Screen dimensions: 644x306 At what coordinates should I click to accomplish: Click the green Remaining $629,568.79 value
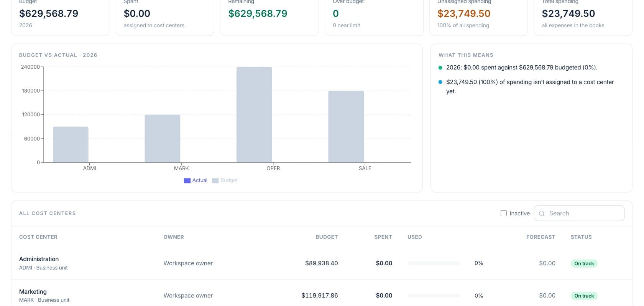tap(258, 13)
